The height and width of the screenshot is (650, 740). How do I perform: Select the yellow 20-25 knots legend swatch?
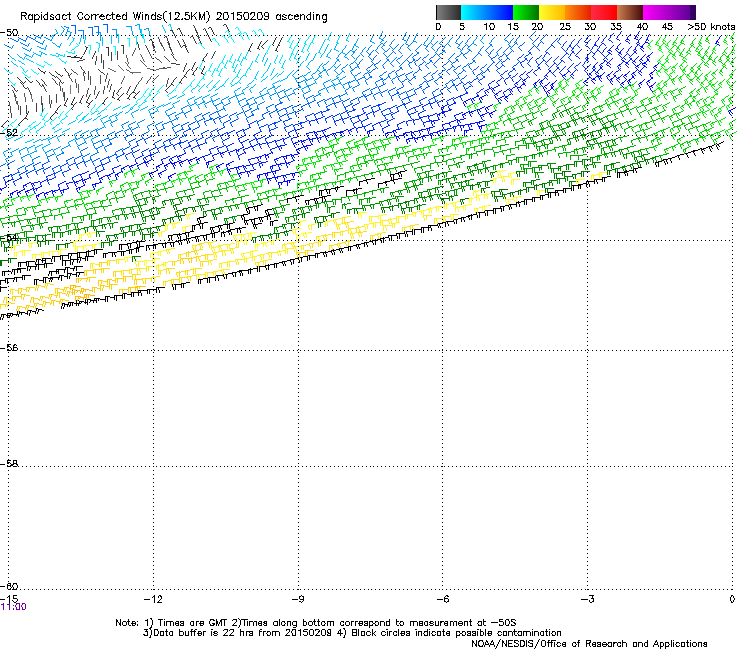click(552, 12)
